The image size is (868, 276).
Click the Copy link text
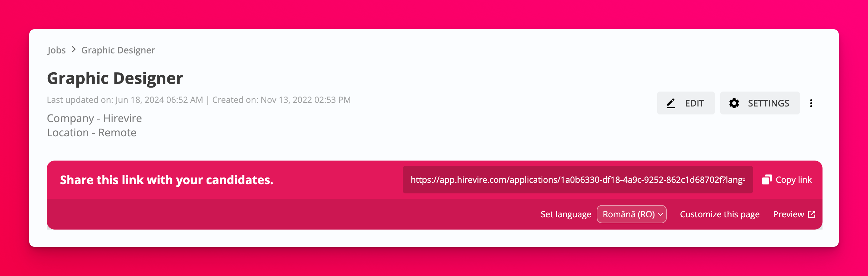[x=793, y=180]
